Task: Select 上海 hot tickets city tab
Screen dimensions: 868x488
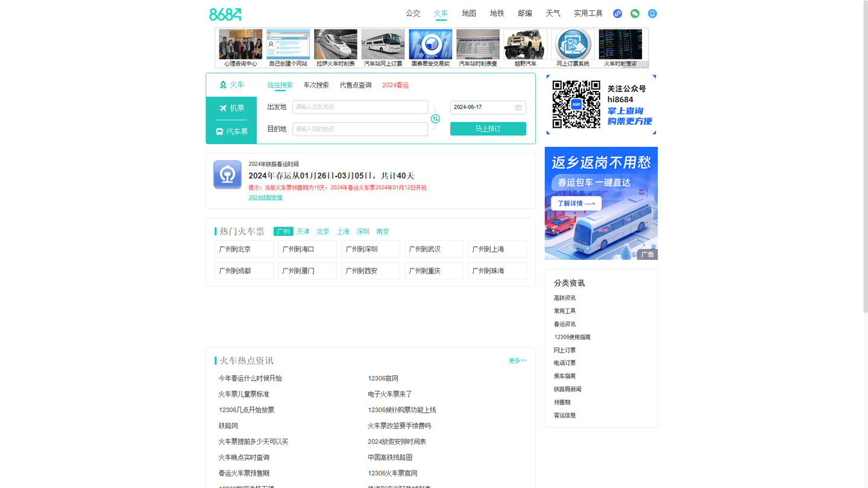Action: coord(343,231)
